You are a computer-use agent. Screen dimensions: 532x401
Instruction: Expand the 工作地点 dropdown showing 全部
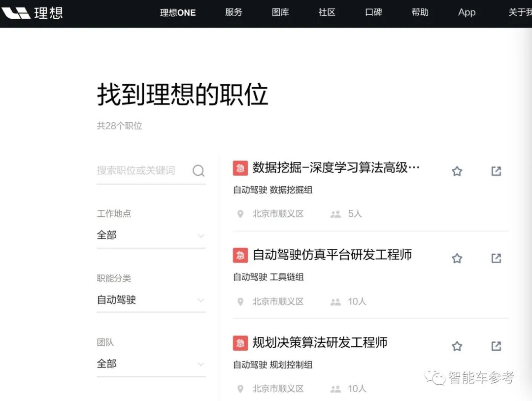[151, 235]
